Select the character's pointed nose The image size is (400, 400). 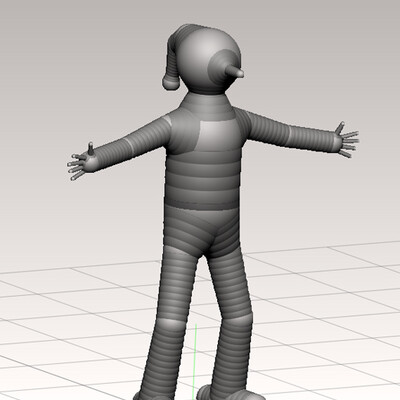tap(235, 71)
